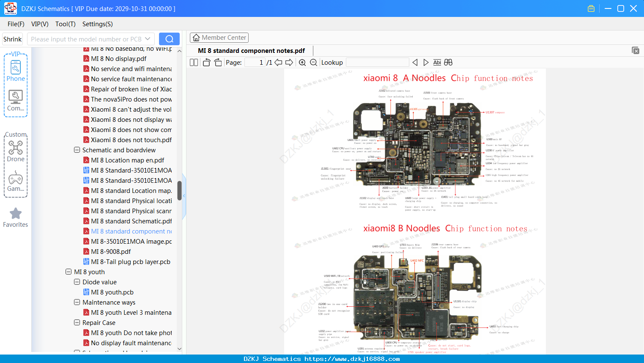
Task: Open Member Center
Action: pos(219,38)
